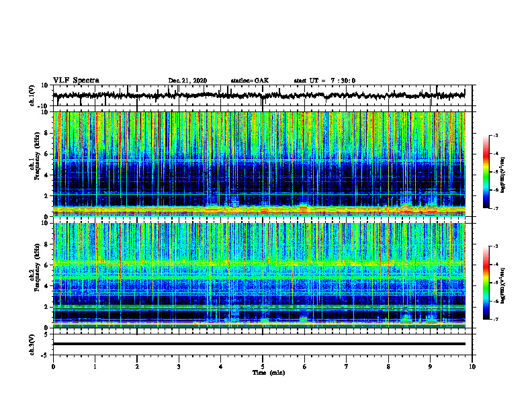Click Time axis tick label "1"

tap(95, 367)
